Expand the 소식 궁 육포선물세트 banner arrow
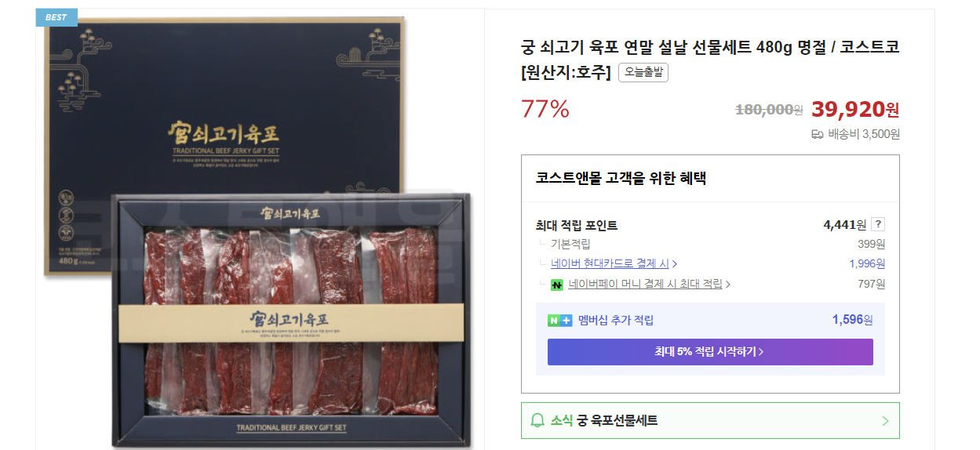 point(885,421)
